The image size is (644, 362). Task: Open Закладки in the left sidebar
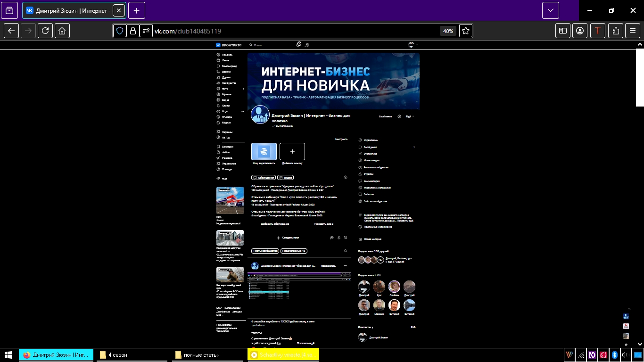228,147
